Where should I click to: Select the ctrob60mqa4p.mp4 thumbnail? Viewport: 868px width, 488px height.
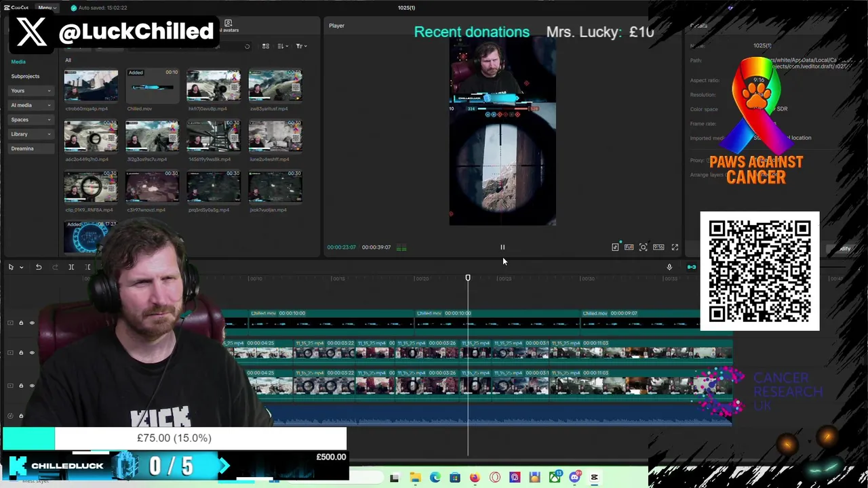coord(91,85)
